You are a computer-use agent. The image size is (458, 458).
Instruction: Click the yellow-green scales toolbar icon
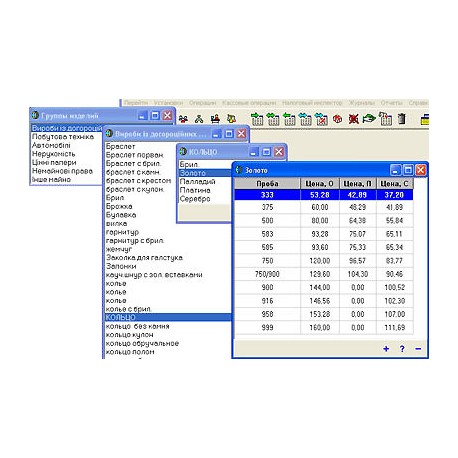[231, 119]
